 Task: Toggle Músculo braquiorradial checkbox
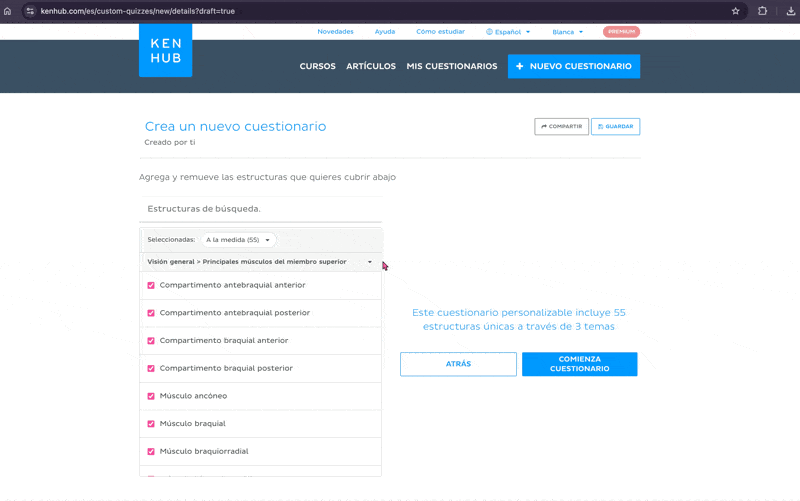point(151,451)
